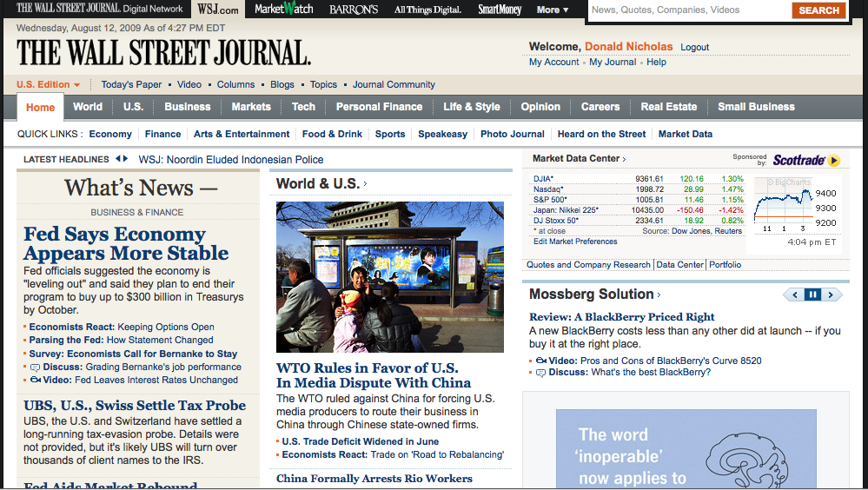This screenshot has height=490, width=868.
Task: Select the Personal Finance tab
Action: pos(379,107)
